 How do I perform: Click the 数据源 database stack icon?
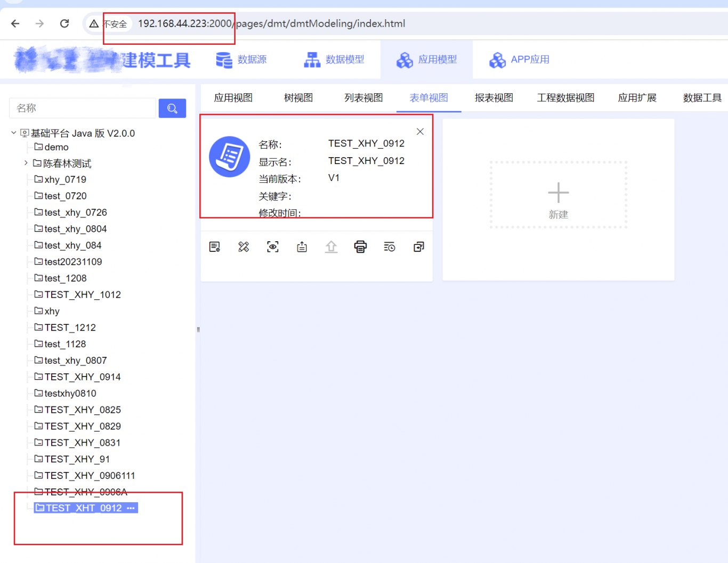224,60
